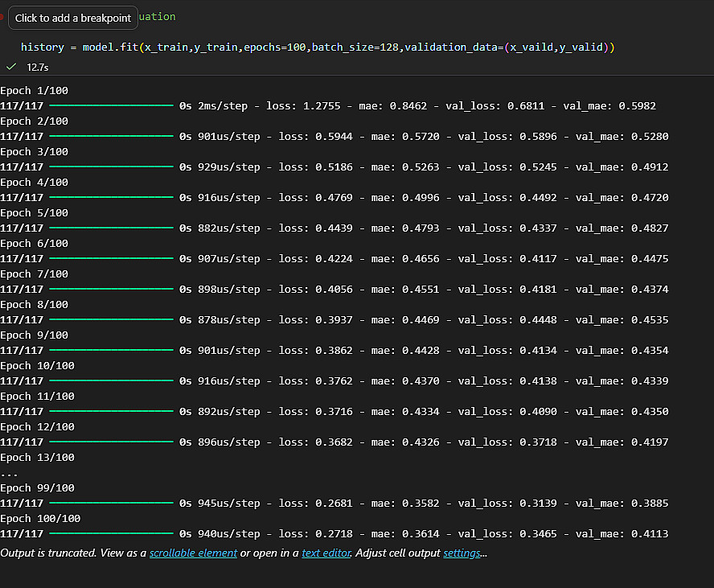The width and height of the screenshot is (714, 588).
Task: Click the green 'uation' comment text
Action: tap(157, 17)
